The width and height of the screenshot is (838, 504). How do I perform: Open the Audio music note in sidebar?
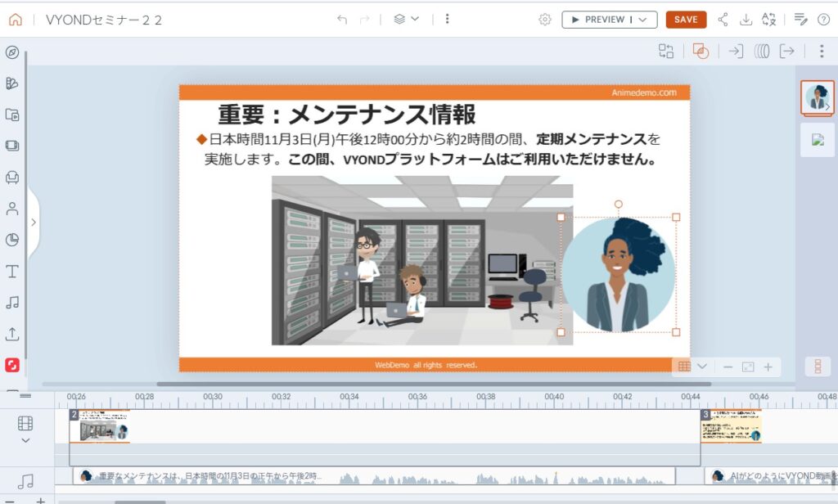tap(12, 303)
